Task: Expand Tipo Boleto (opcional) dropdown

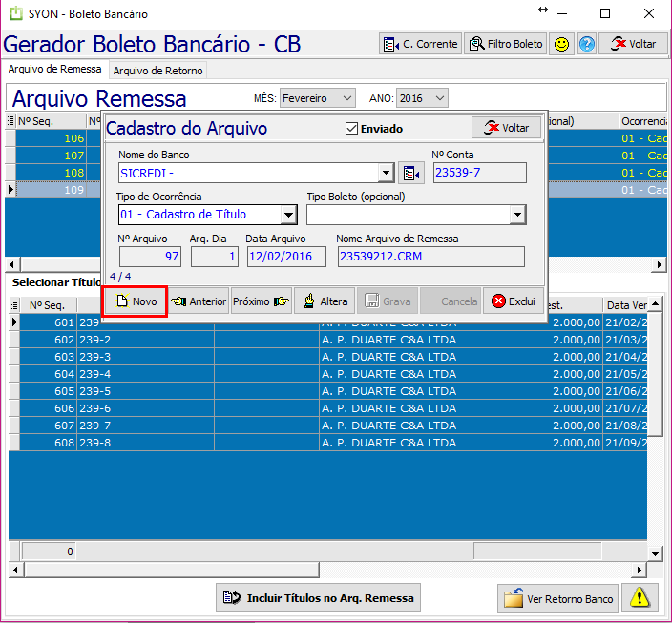Action: 517,215
